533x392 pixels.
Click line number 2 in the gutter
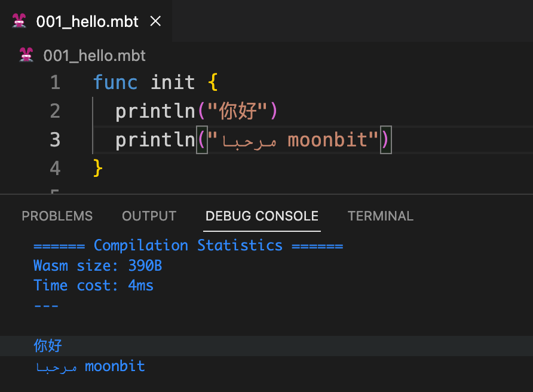point(55,111)
